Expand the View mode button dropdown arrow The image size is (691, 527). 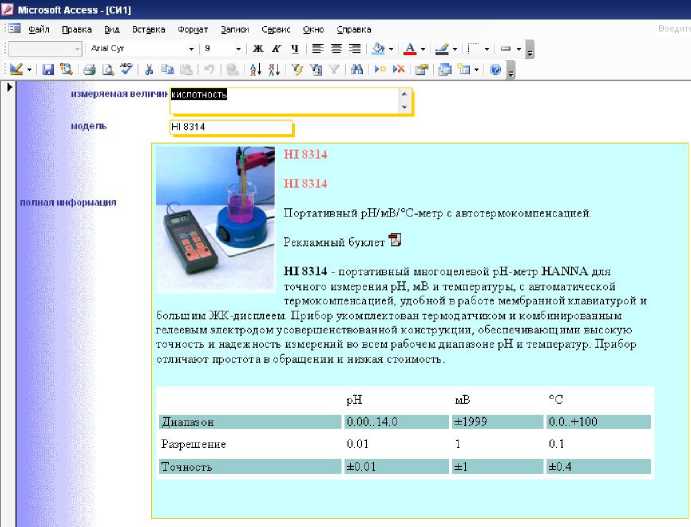(x=29, y=70)
